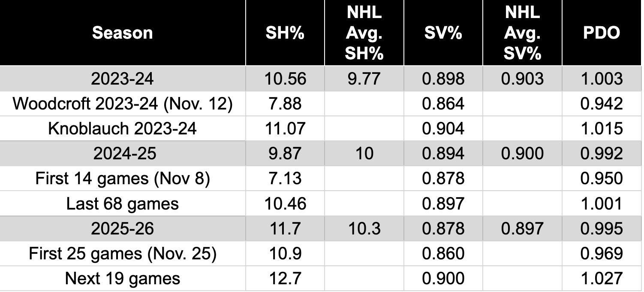
Task: Click the Season column header
Action: 122,33
